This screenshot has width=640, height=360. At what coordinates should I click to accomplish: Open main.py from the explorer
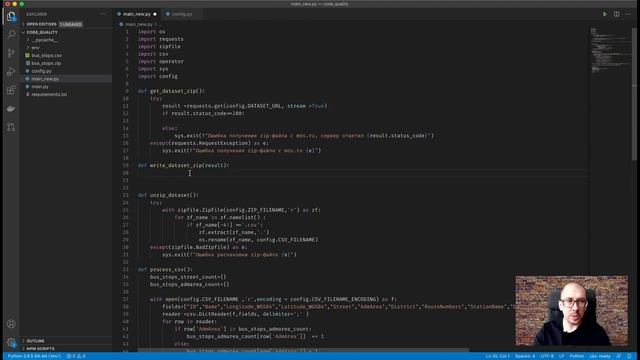pyautogui.click(x=40, y=86)
